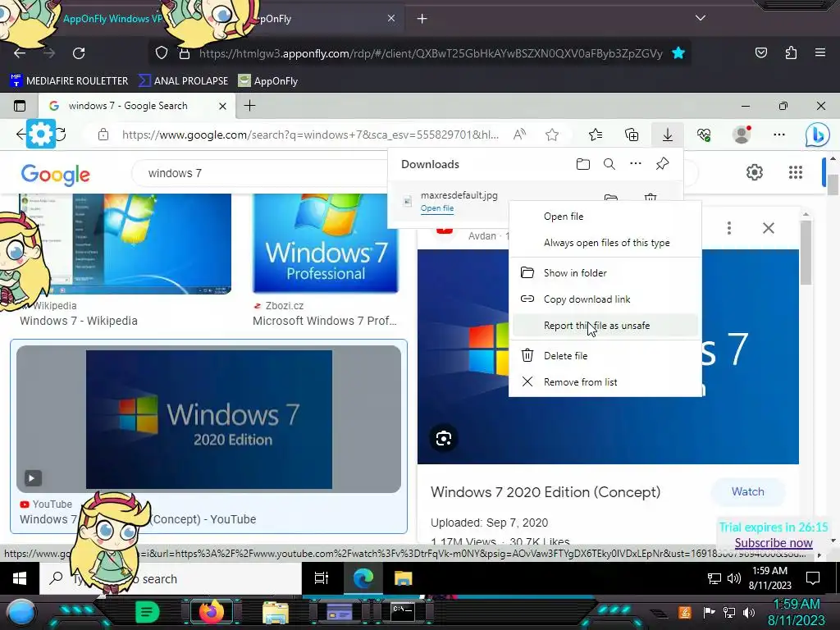Switch to the windows 7 - Google Search tab
840x630 pixels.
coord(135,106)
